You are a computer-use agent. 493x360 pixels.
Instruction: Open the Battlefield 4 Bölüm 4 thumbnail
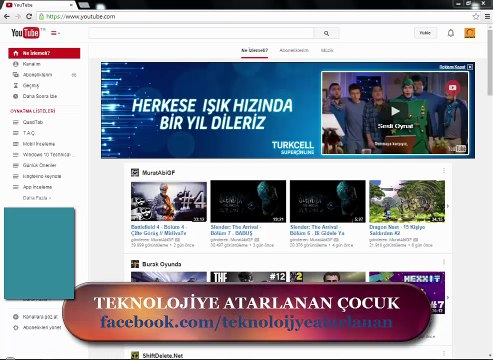(169, 201)
